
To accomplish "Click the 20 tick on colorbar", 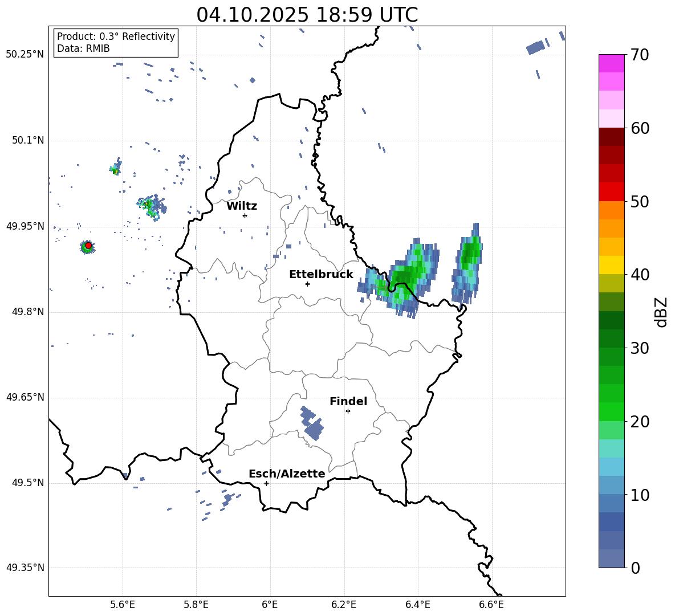I will pos(640,422).
